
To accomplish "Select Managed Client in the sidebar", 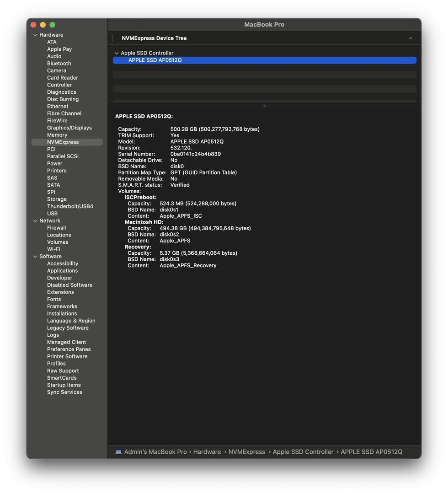I will click(x=66, y=342).
